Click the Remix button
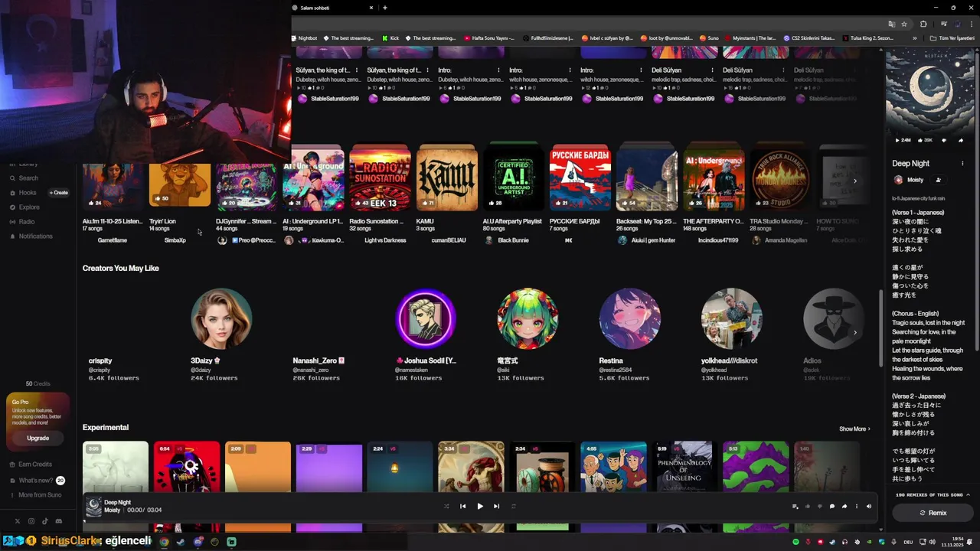Viewport: 980px width, 551px height. coord(933,513)
